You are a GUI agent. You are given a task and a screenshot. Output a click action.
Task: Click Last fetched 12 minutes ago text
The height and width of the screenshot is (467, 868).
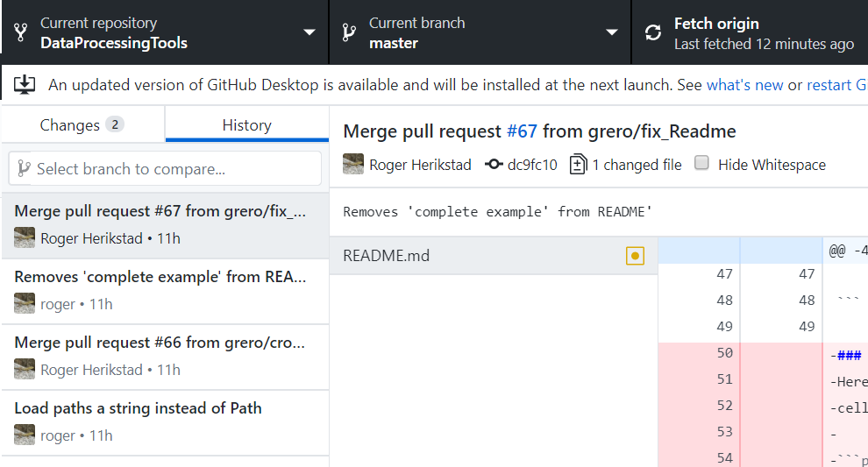pos(764,44)
